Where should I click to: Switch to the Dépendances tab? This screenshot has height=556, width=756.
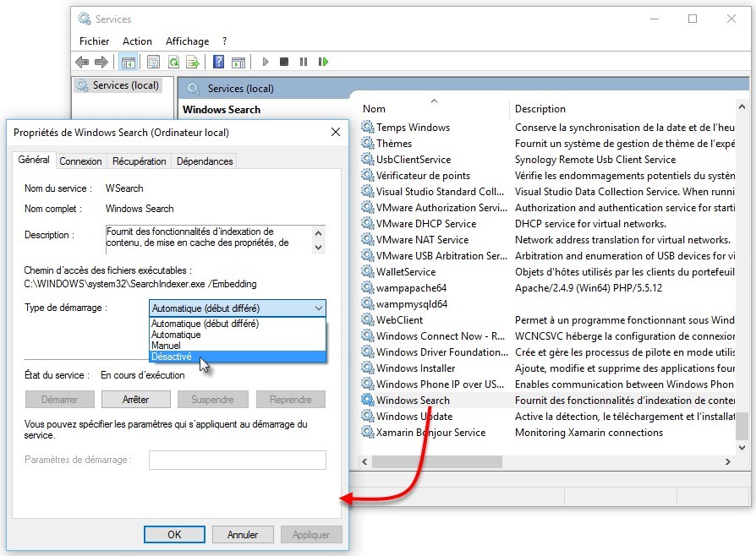(x=205, y=161)
